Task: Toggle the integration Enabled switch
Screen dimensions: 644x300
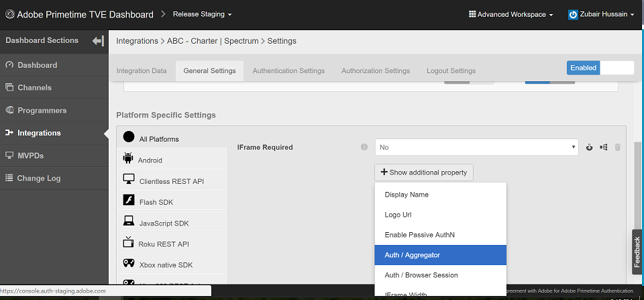Action: point(600,68)
